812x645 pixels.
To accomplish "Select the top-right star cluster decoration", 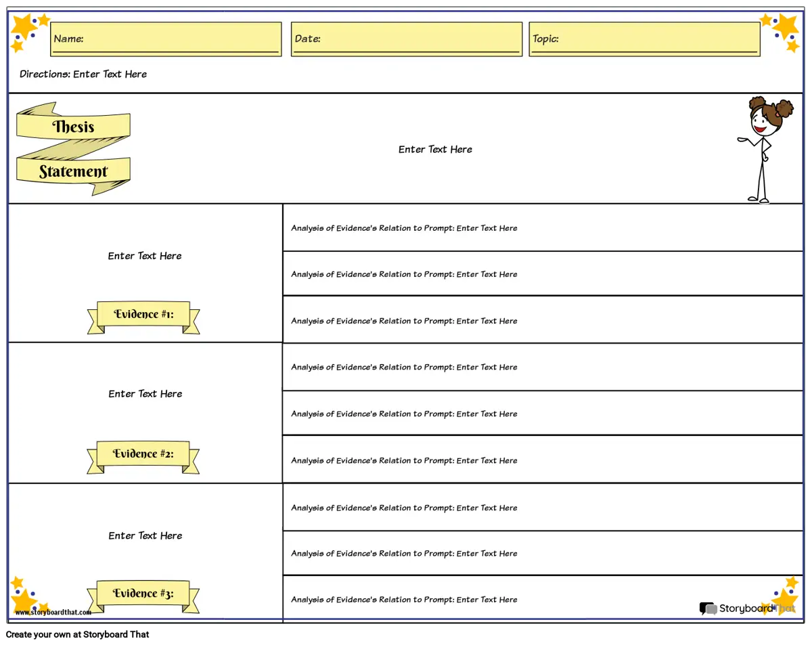I will 782,31.
